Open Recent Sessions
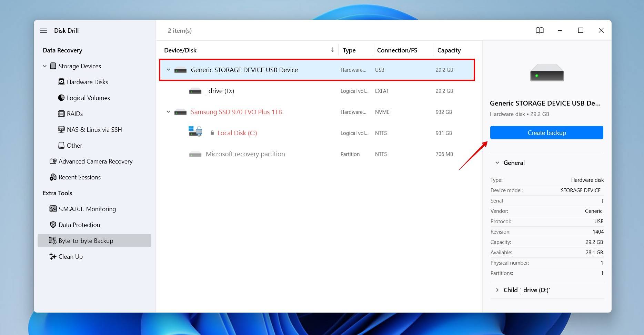Screen dimensions: 644x335 tap(79, 177)
